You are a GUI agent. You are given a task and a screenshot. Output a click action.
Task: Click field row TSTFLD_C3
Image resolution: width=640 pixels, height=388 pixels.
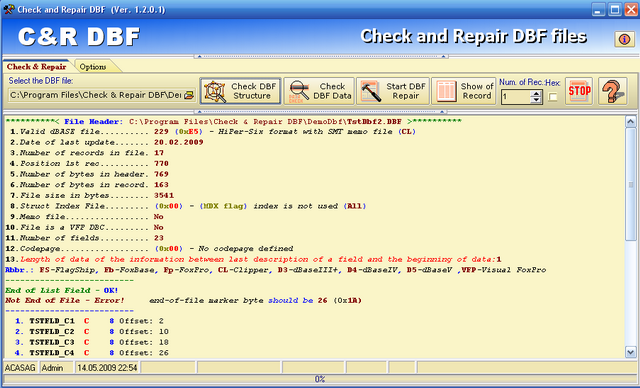[x=91, y=342]
